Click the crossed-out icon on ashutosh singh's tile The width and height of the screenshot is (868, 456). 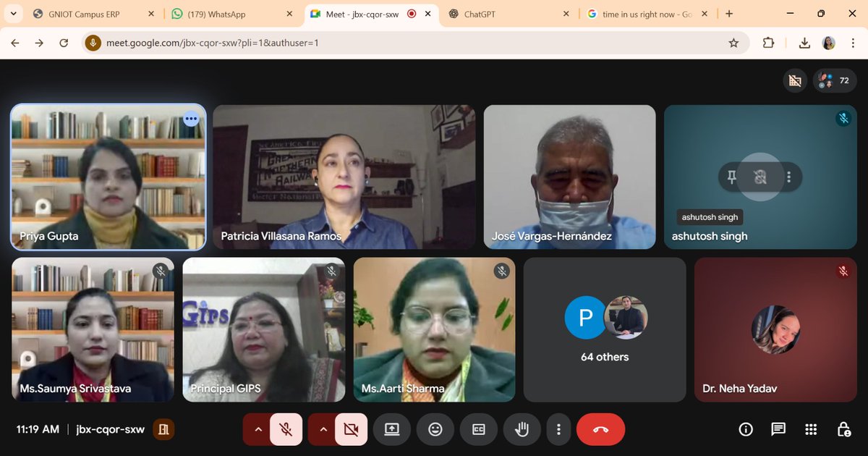coord(759,177)
